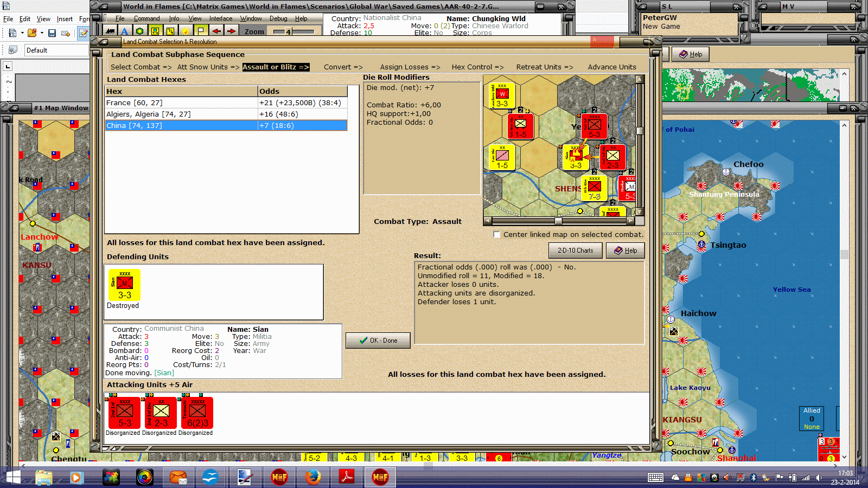This screenshot has height=488, width=868.
Task: Click the OK - Done button
Action: click(378, 341)
